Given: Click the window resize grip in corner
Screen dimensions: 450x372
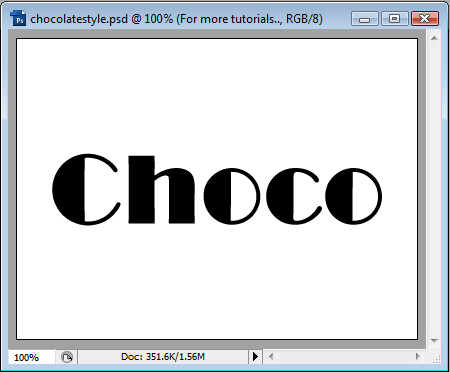Looking at the screenshot, I should click(436, 359).
